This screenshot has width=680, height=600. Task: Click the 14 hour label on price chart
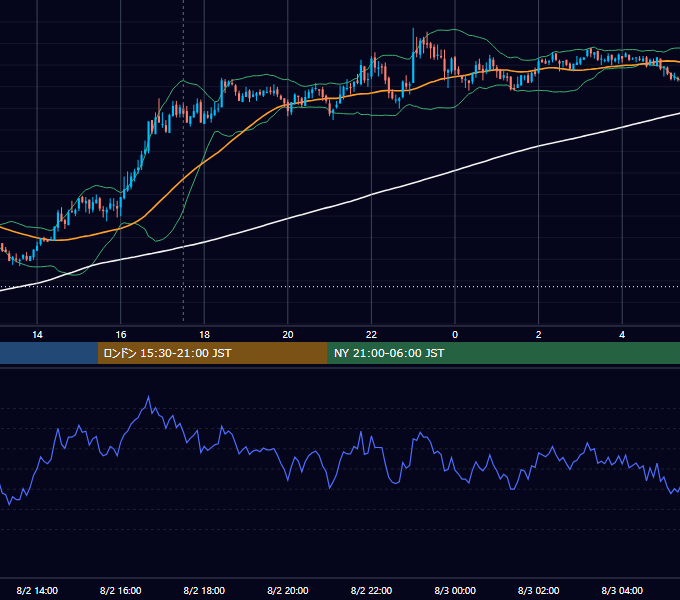(x=37, y=335)
